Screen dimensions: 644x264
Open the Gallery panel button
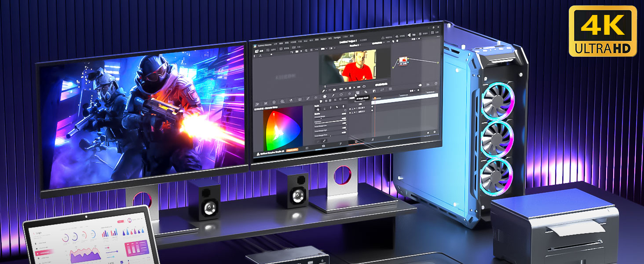[259, 51]
